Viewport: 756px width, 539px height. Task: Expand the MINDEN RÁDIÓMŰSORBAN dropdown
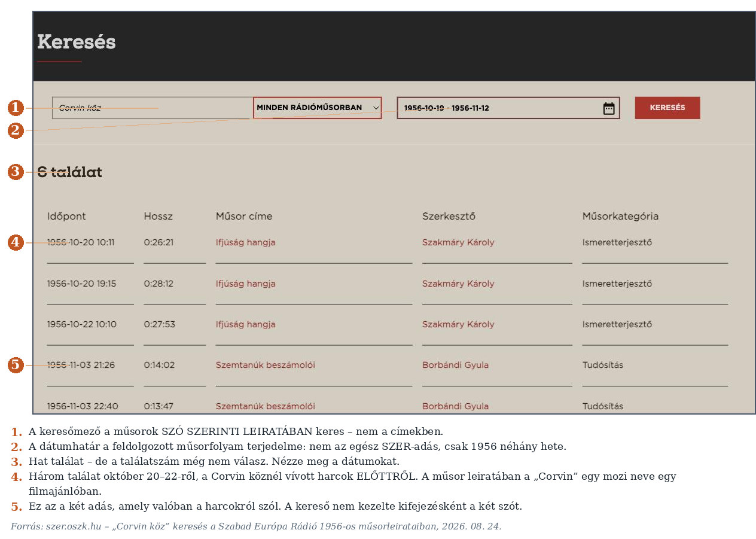point(318,108)
